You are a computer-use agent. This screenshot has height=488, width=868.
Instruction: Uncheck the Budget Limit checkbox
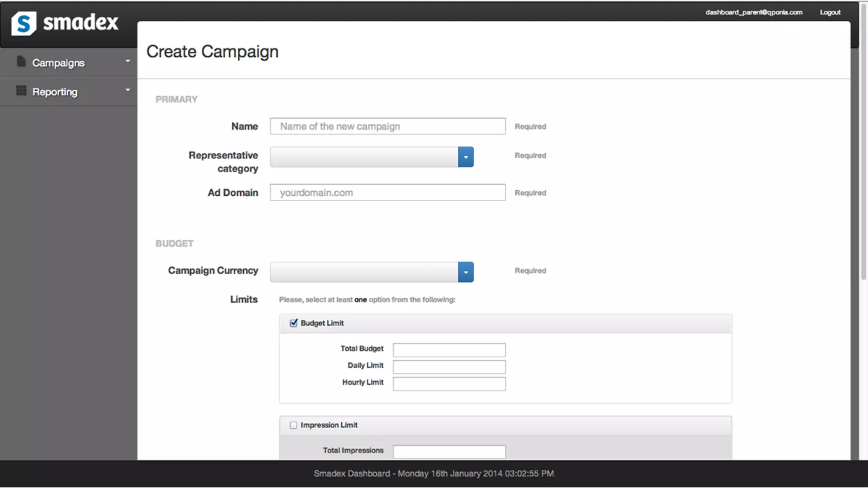pos(293,323)
